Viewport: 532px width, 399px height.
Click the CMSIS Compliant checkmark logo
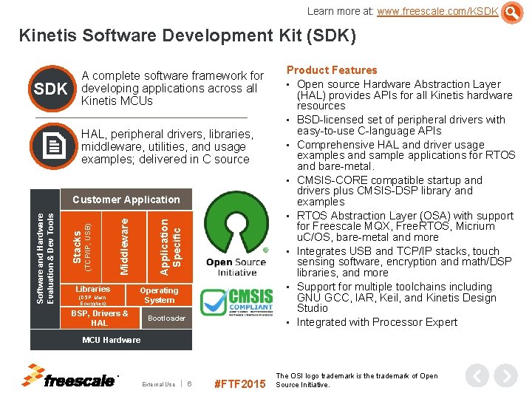coord(236,302)
